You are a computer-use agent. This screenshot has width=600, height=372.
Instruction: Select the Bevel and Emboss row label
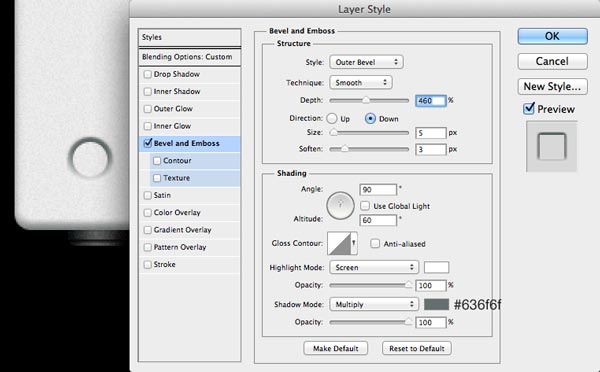click(x=187, y=143)
